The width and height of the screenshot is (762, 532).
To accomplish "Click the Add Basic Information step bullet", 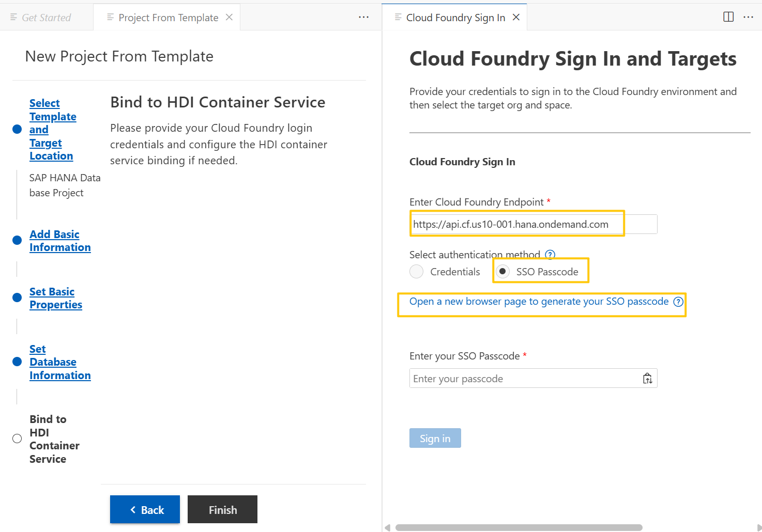I will click(x=17, y=240).
